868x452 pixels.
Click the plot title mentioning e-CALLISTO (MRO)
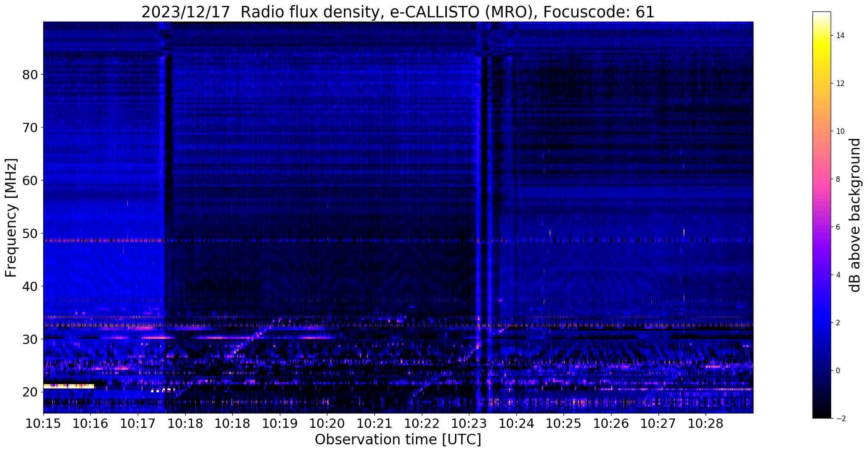tap(398, 12)
